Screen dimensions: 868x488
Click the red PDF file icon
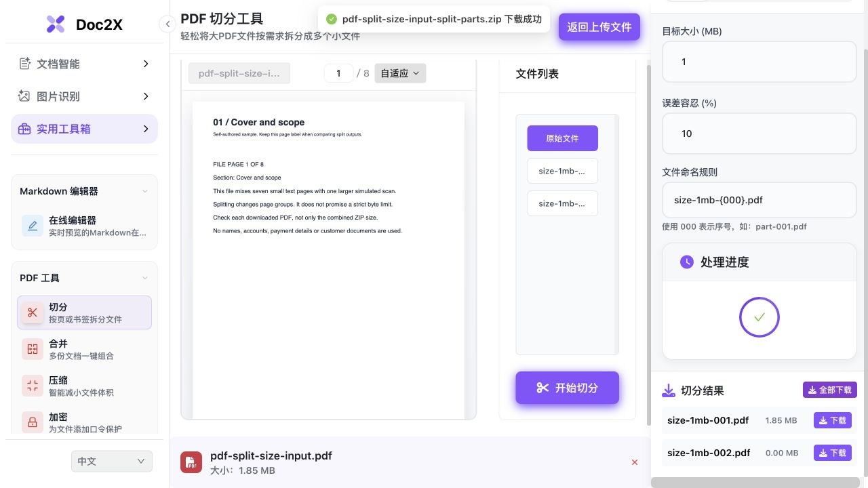tap(191, 462)
